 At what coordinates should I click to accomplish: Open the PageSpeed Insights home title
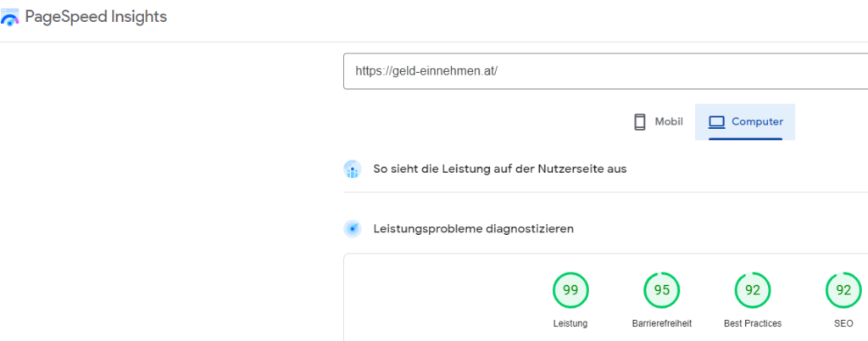click(x=96, y=17)
